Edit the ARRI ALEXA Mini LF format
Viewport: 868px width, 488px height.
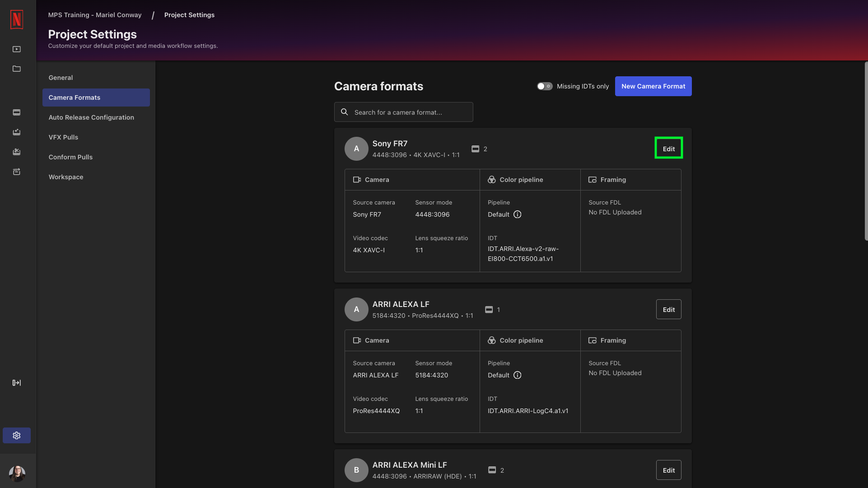click(669, 470)
